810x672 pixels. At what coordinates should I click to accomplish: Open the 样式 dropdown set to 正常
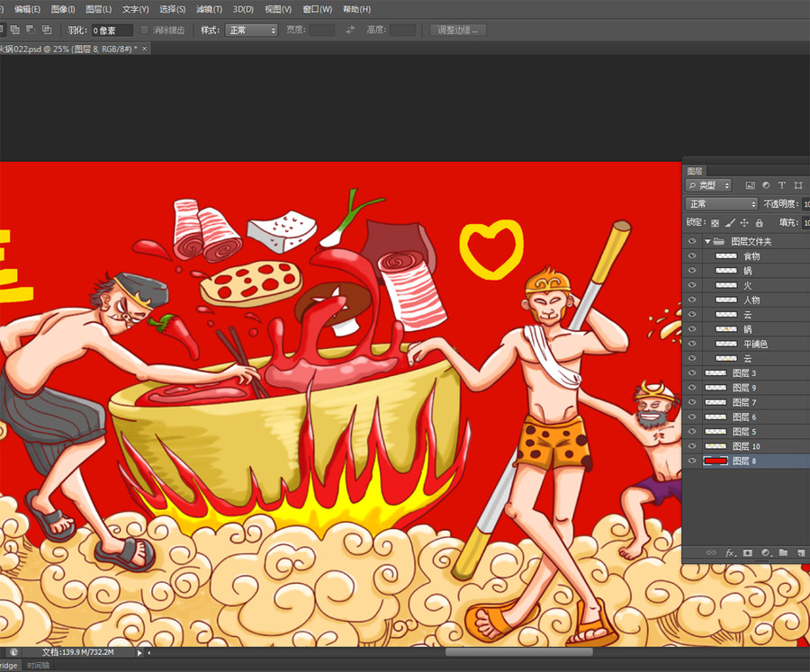(252, 31)
